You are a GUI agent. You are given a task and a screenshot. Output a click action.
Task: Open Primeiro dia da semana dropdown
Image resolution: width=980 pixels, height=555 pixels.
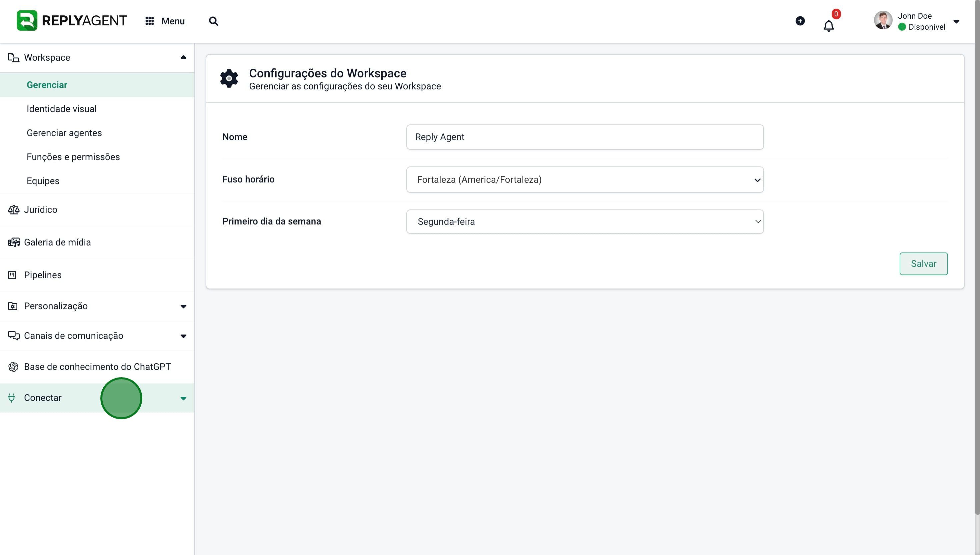coord(585,221)
